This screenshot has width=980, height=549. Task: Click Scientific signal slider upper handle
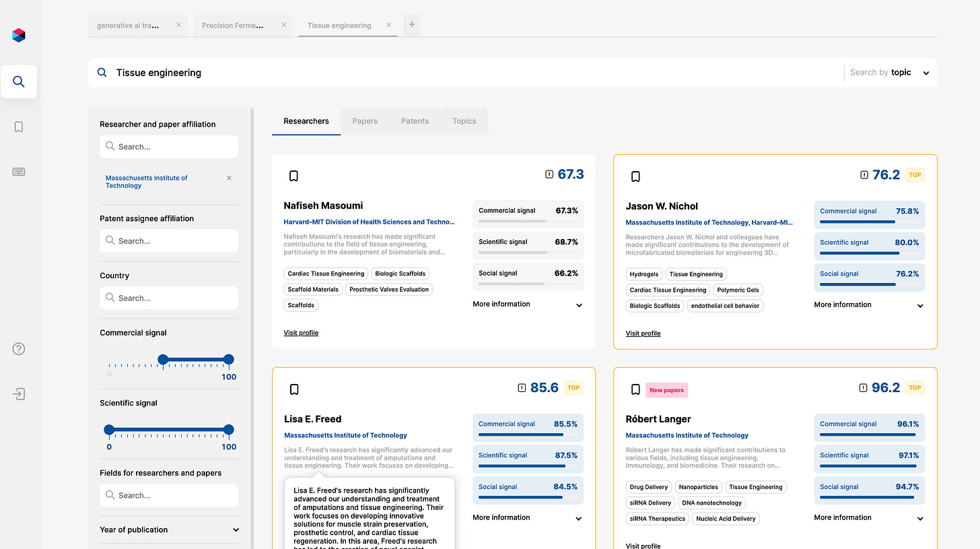[x=228, y=429]
